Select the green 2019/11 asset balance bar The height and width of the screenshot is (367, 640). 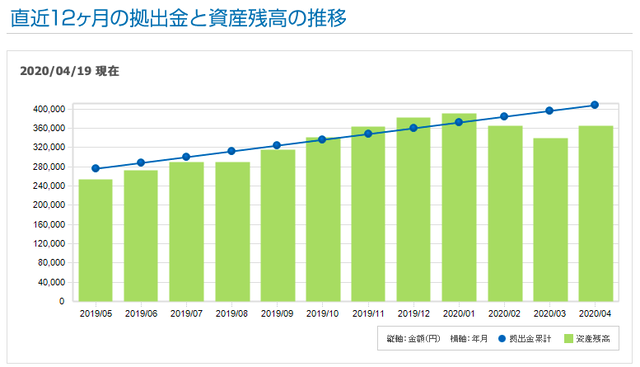tap(368, 214)
